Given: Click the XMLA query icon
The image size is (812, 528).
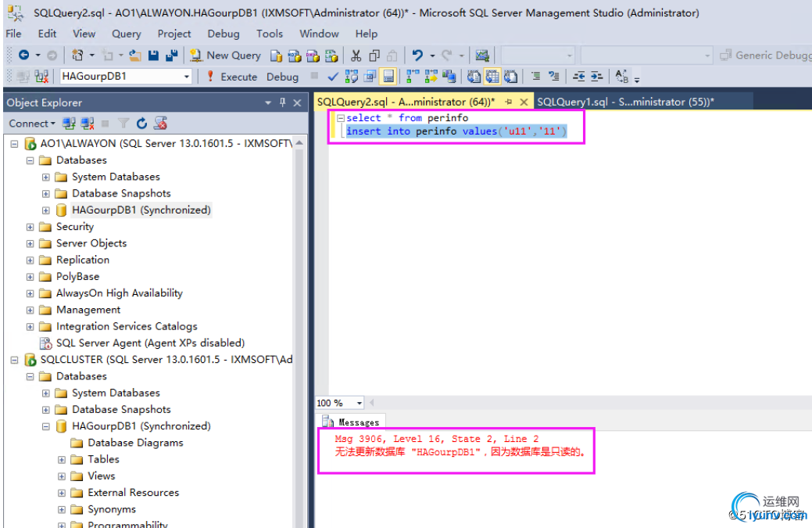Looking at the screenshot, I should tap(331, 56).
